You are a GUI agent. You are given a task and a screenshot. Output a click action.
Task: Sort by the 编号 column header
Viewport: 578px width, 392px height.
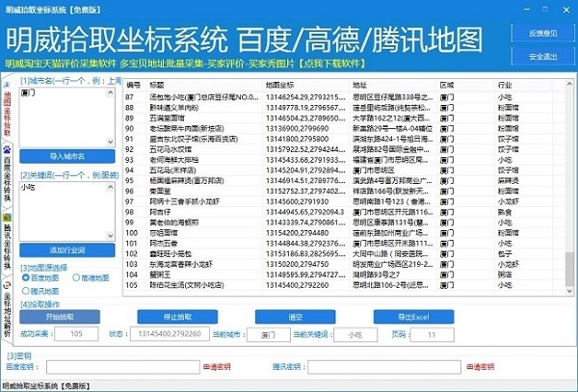pos(135,85)
